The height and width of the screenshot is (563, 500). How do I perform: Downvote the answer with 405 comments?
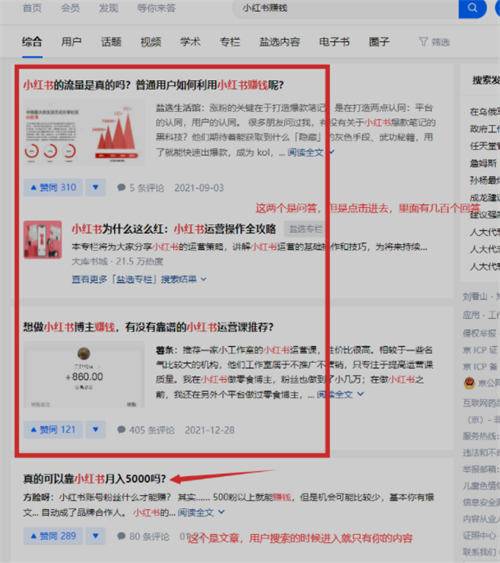point(95,430)
